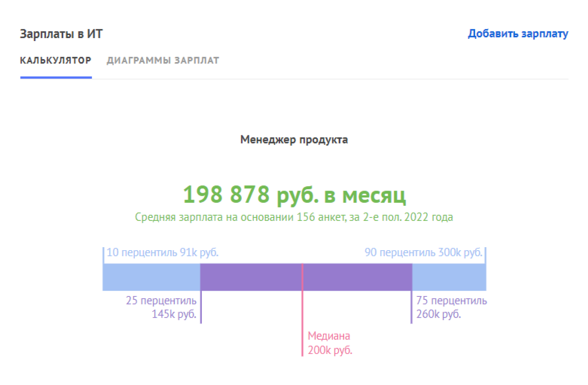Click the left blue segment of the salary bar

pyautogui.click(x=151, y=277)
